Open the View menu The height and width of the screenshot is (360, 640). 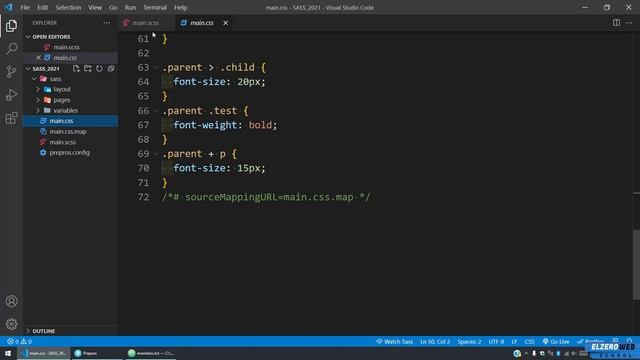coord(95,7)
